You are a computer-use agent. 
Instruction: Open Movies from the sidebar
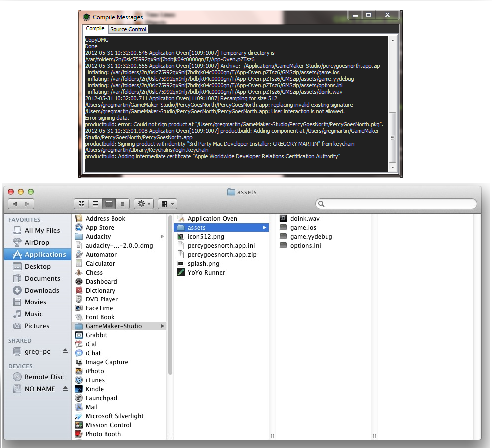coord(38,302)
